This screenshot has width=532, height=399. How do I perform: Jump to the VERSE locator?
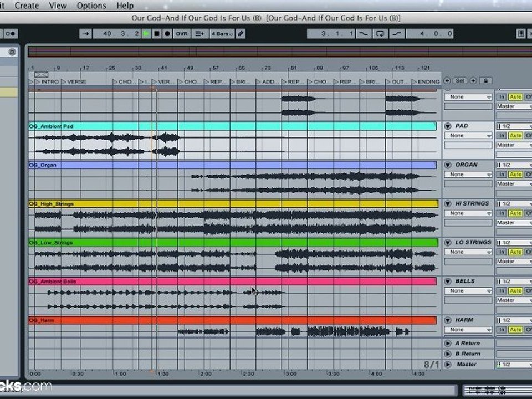click(x=73, y=82)
